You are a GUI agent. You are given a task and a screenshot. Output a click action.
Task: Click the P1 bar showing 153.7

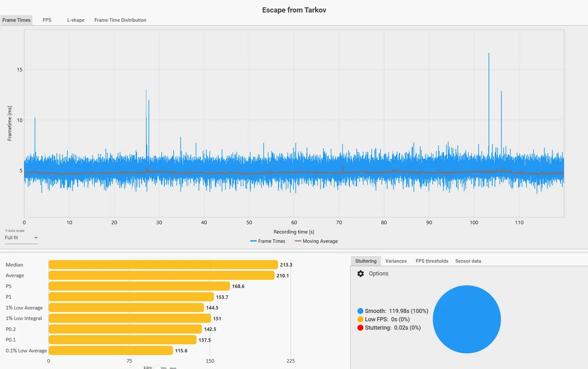point(131,297)
